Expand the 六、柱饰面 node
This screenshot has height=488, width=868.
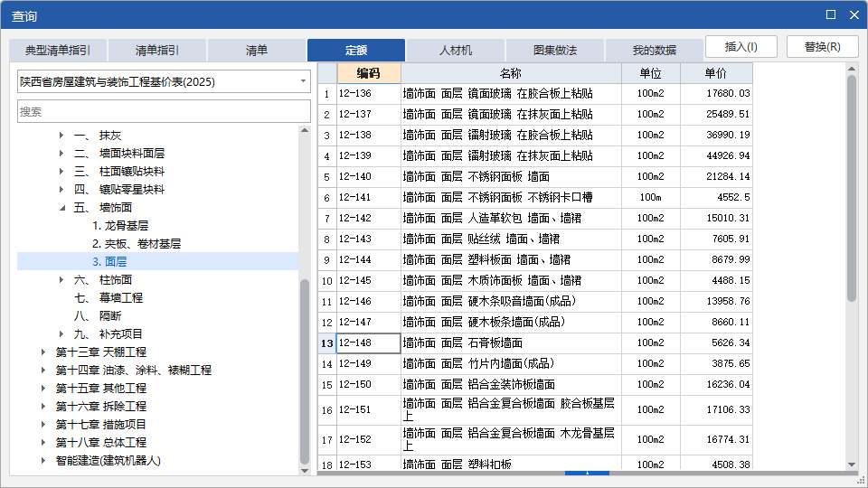tap(61, 280)
